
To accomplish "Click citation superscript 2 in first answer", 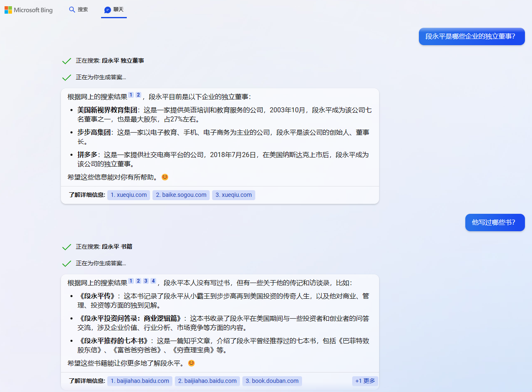I will (x=138, y=94).
